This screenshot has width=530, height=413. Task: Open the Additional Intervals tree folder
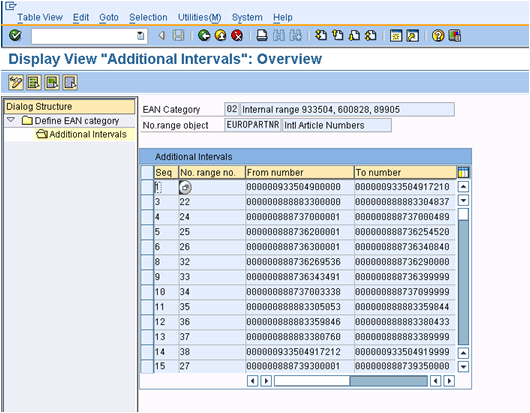pyautogui.click(x=81, y=134)
